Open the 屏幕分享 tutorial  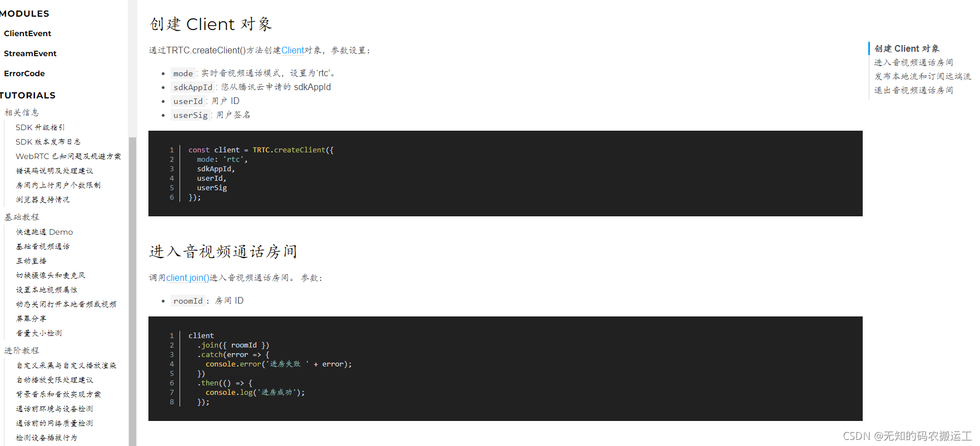coord(32,318)
